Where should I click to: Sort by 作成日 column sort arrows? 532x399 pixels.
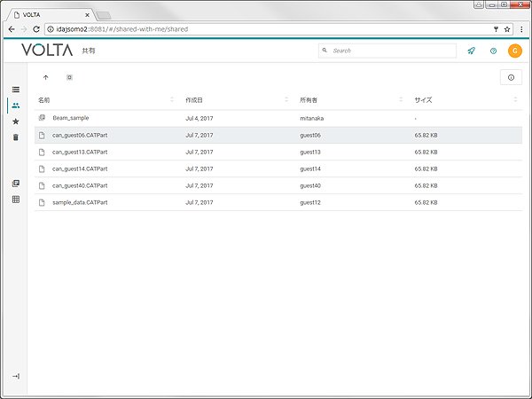(286, 99)
